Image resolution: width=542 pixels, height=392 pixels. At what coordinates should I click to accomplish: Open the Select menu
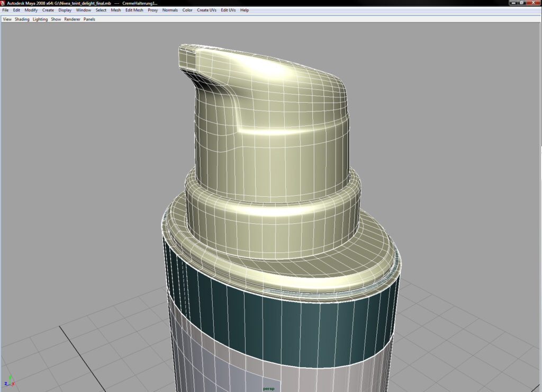coord(101,10)
